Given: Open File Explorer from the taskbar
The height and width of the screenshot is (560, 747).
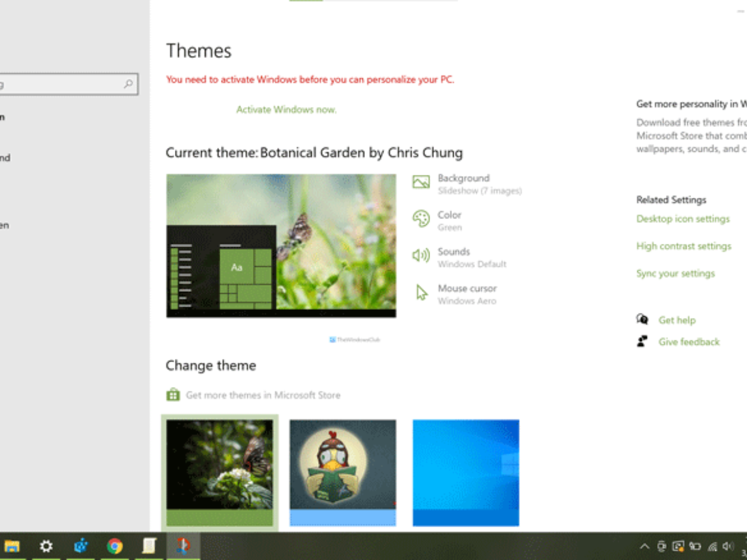Looking at the screenshot, I should (x=12, y=546).
